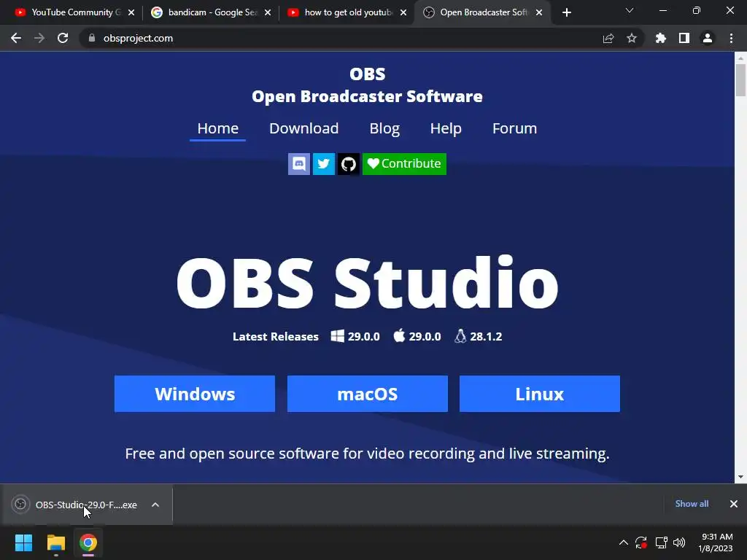Screen dimensions: 747x560
Task: Click the page vertical scrollbar thumb
Action: (740, 80)
